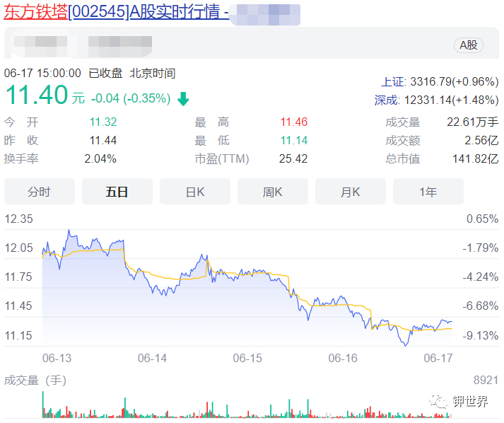
Task: Click the -4.24% percentage axis label
Action: tap(481, 277)
